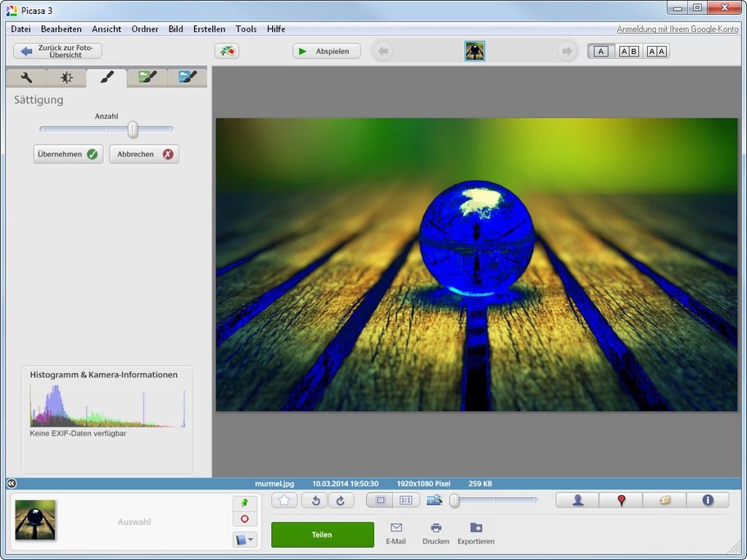Open the green brush effects tab
Viewport: 747px width, 560px height.
[x=147, y=78]
